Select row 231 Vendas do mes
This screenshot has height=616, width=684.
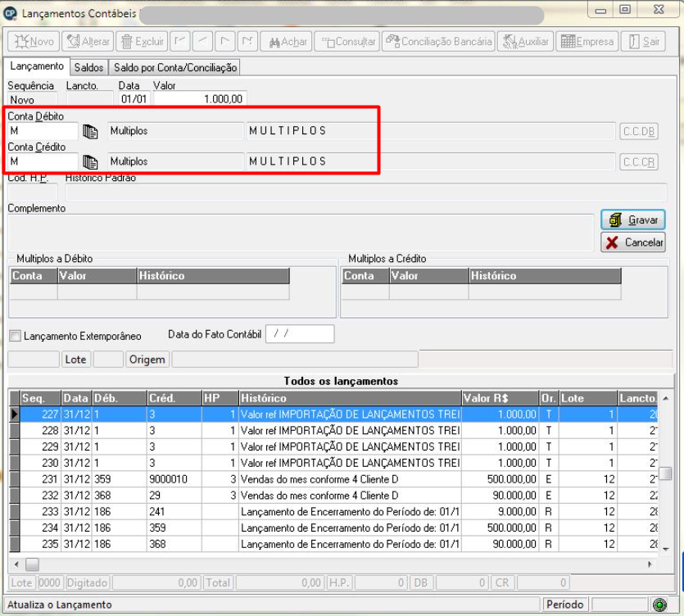333,479
